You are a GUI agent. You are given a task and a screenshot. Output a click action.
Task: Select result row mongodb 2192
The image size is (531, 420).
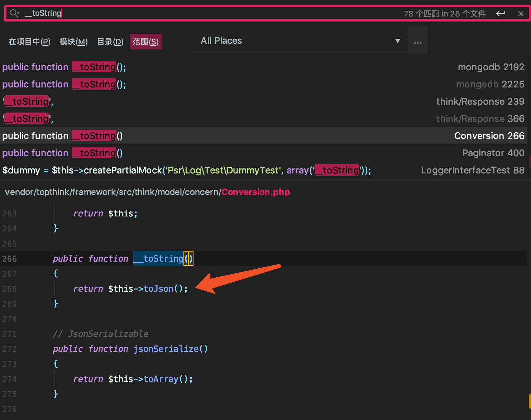coord(263,67)
